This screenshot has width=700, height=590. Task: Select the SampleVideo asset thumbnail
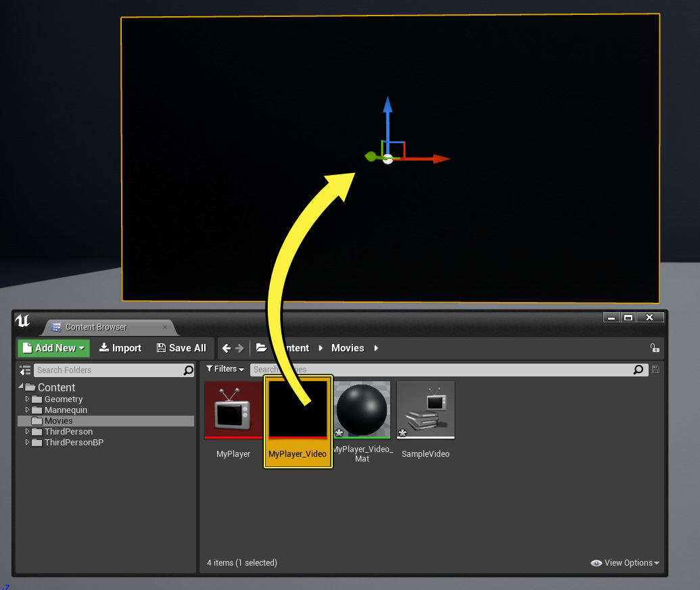pos(425,410)
